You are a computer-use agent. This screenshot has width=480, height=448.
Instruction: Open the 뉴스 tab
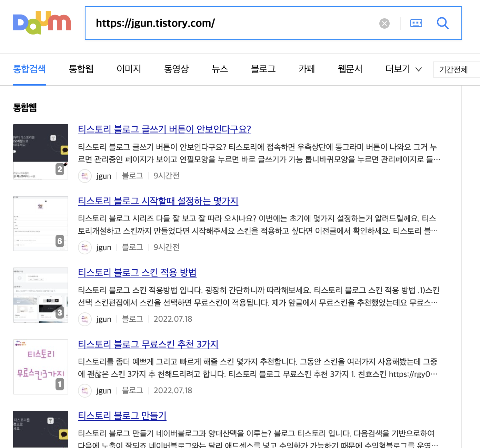click(x=220, y=69)
